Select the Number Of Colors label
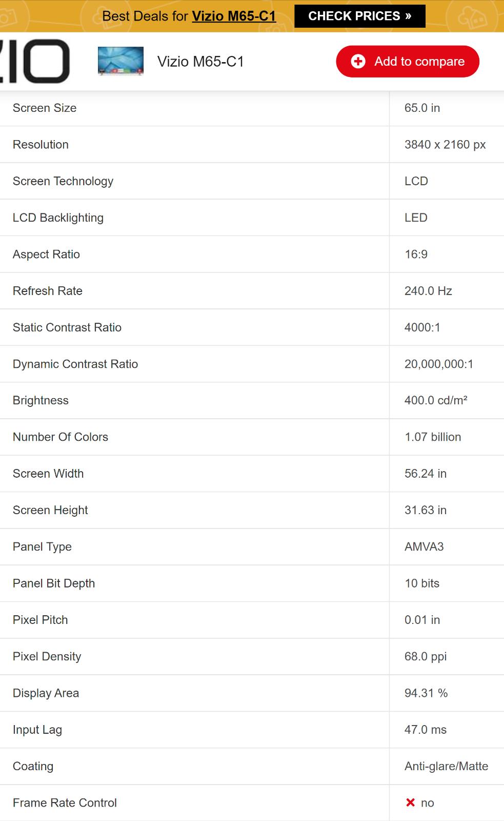 click(x=61, y=437)
